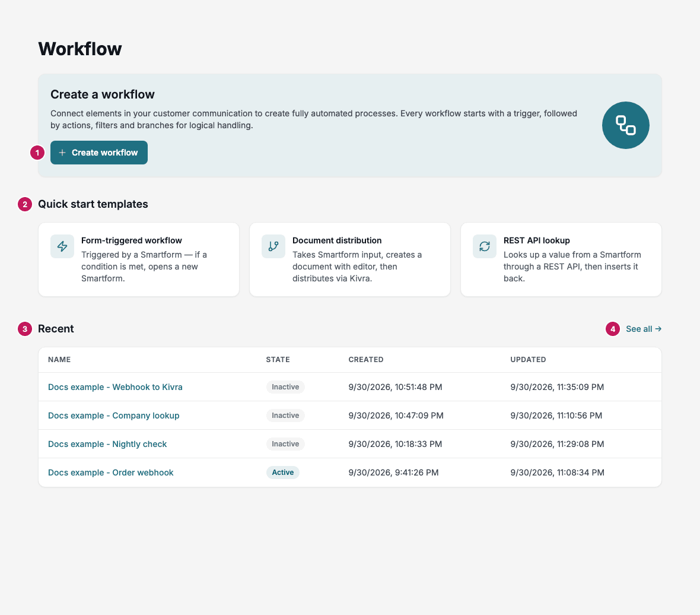Click the branch icon on Document distribution

tap(273, 246)
